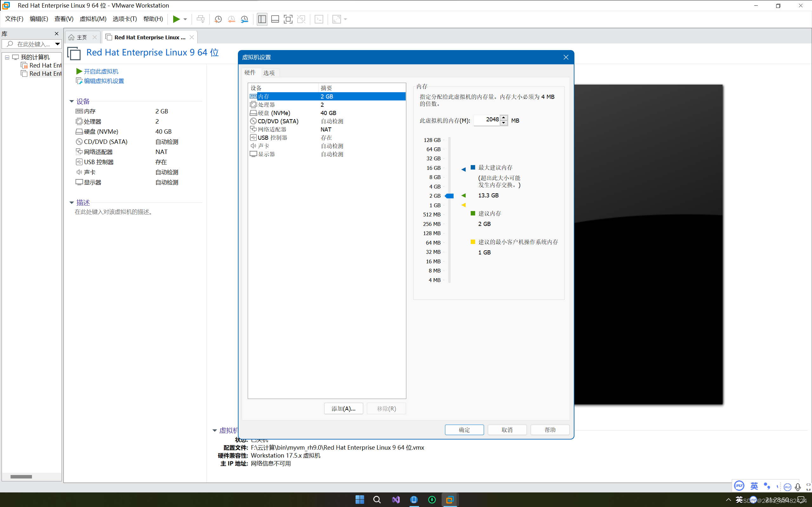Open the 虚拟机(M) menu

coord(93,19)
